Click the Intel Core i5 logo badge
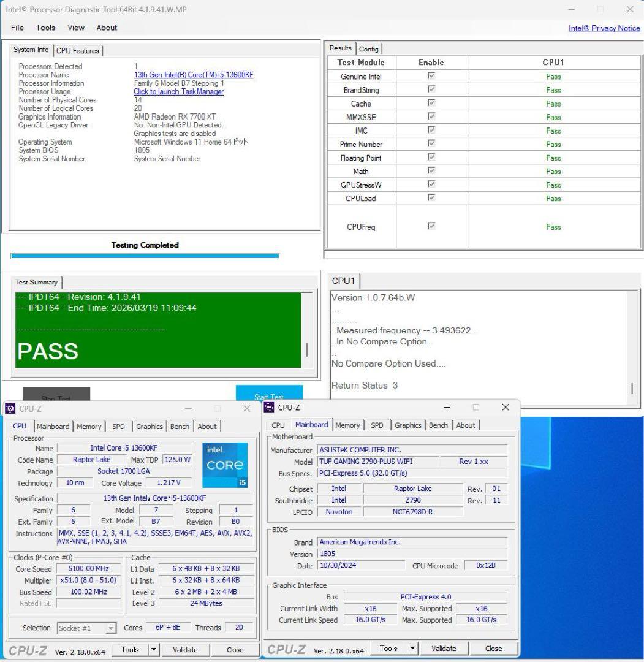The image size is (644, 662). pyautogui.click(x=225, y=465)
